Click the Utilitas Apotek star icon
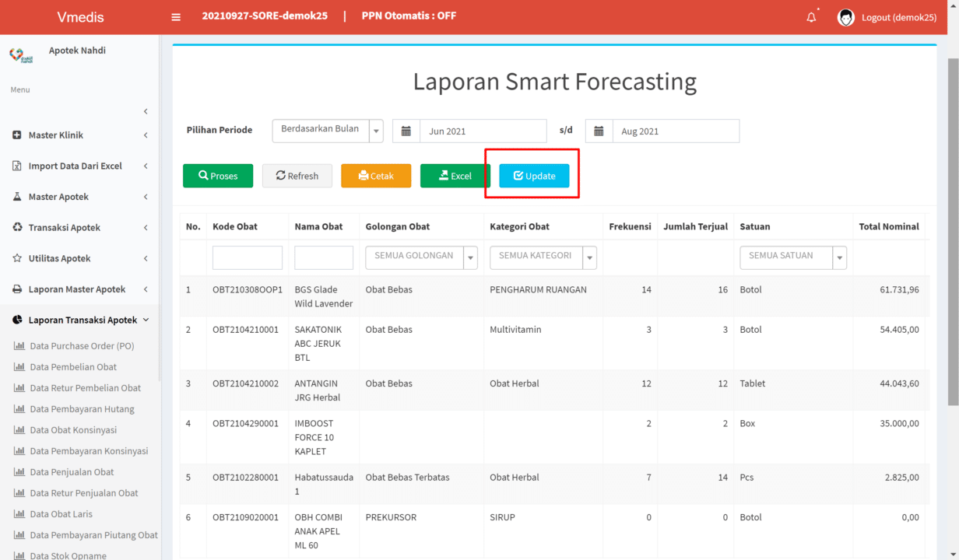This screenshot has height=560, width=959. 17,258
